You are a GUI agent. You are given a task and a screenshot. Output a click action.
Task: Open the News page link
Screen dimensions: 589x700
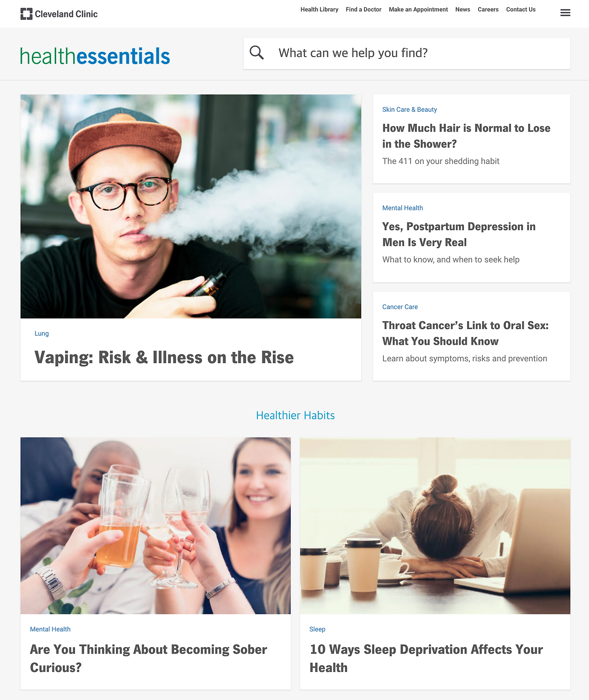click(x=463, y=10)
